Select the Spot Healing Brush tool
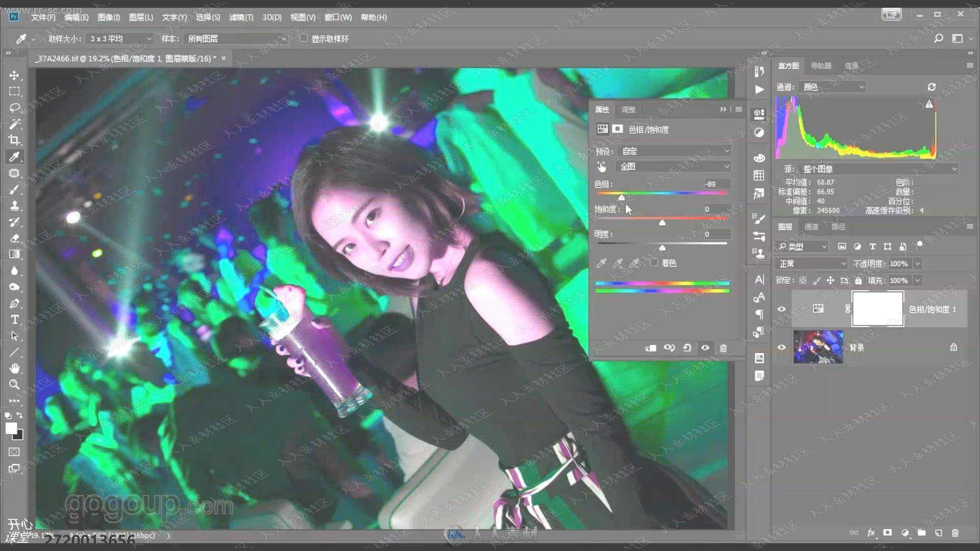The width and height of the screenshot is (980, 551). pos(14,173)
